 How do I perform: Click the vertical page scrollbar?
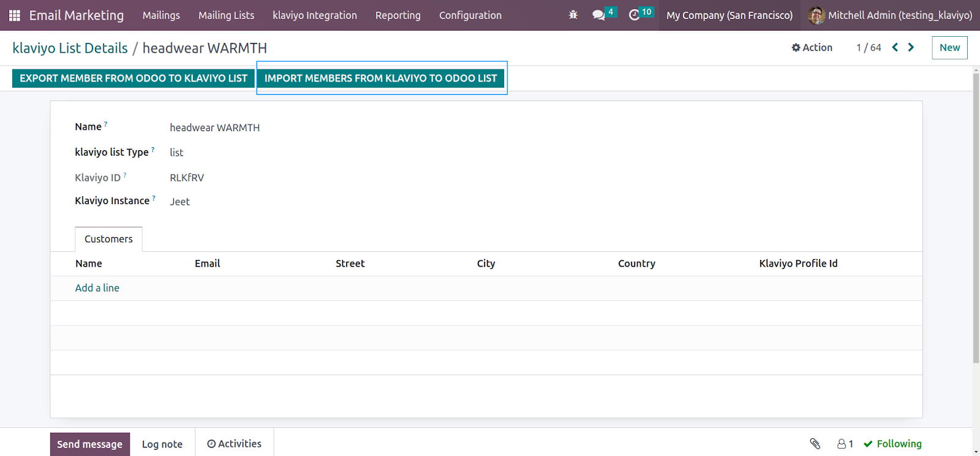976,218
